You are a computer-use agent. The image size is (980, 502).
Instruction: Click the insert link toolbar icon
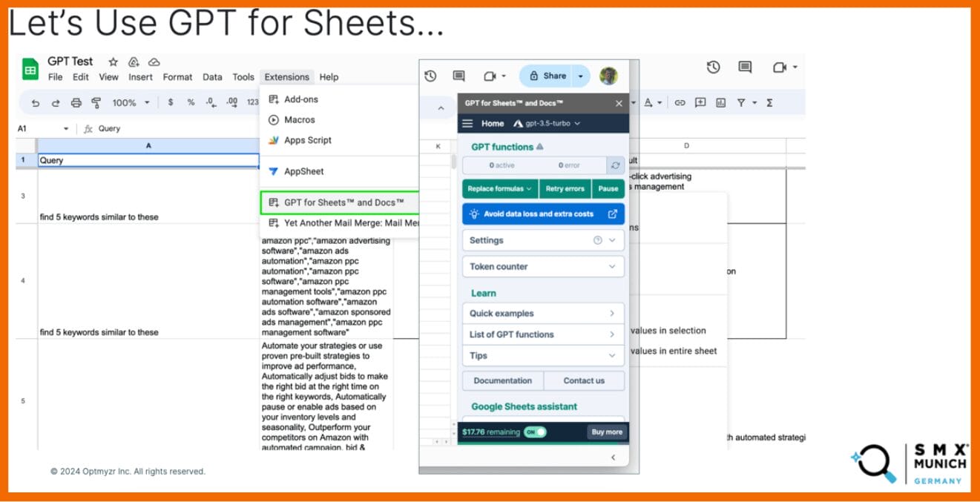pos(680,103)
